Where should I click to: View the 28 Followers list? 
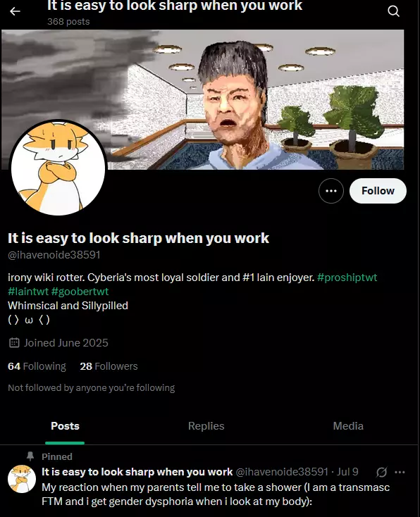109,366
